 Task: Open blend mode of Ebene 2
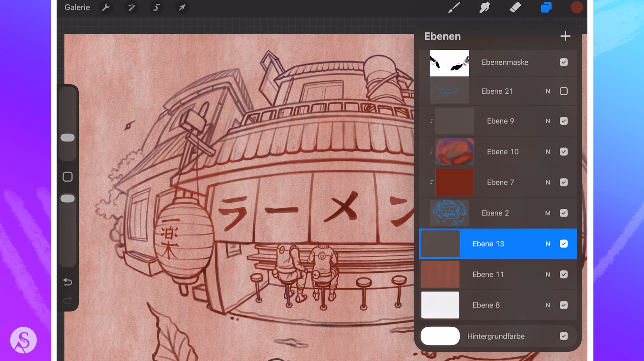pos(548,213)
